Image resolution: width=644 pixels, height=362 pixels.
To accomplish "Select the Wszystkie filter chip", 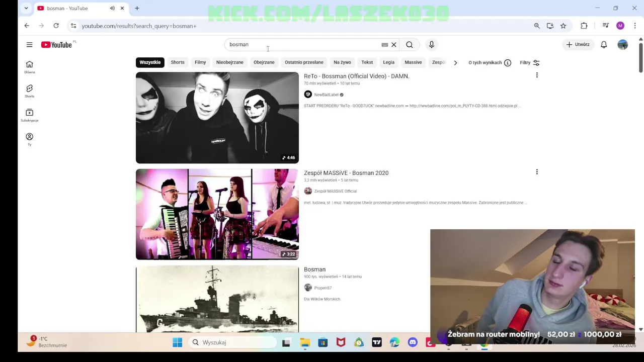I will coord(150,62).
